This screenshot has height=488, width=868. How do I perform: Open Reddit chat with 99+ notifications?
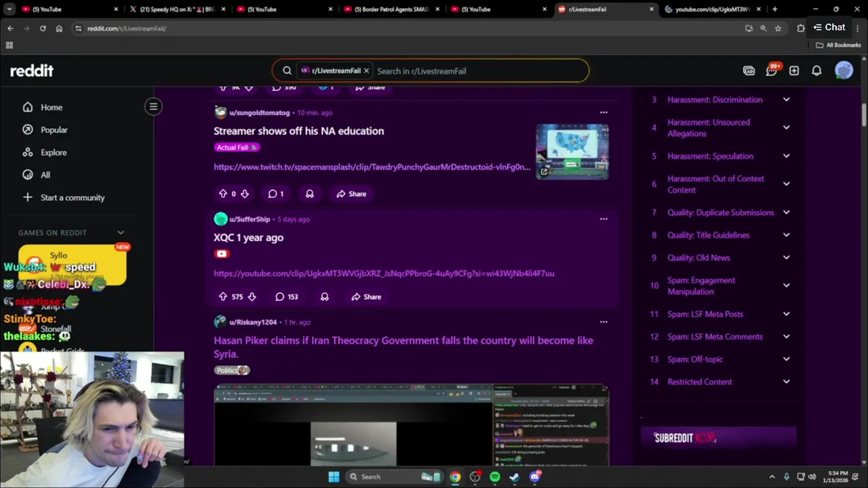(772, 70)
